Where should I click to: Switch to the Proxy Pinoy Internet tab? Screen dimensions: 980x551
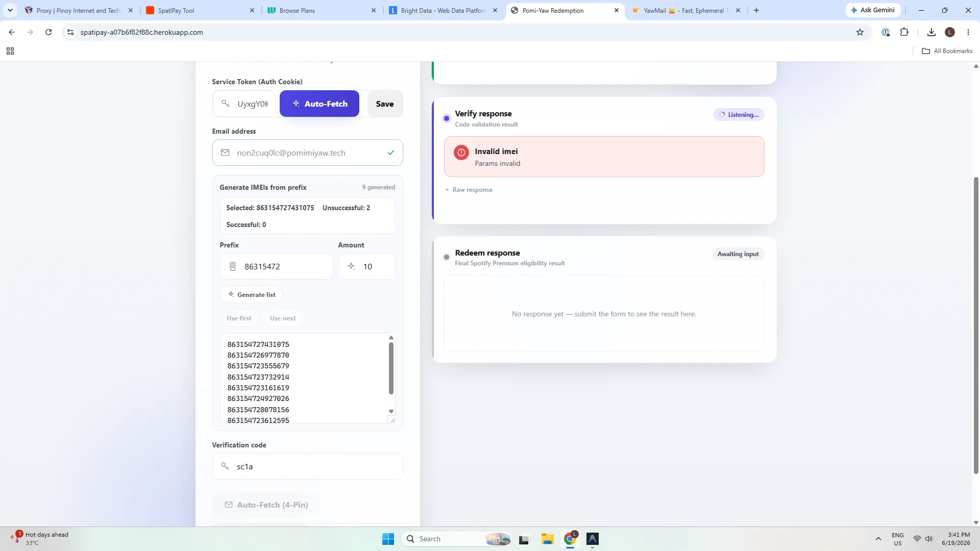(79, 10)
